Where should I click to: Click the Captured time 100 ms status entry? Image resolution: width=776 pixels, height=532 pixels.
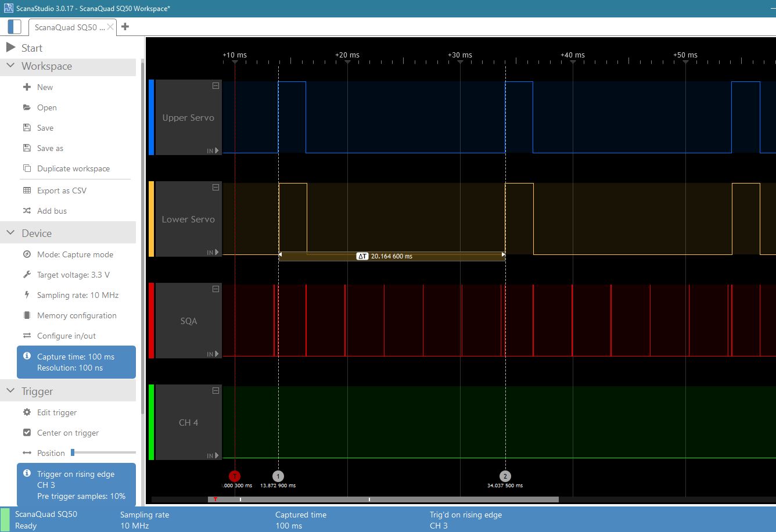coord(301,520)
